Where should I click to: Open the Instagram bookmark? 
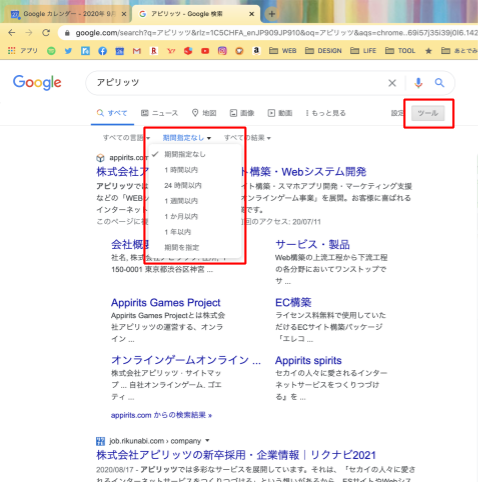(x=222, y=51)
